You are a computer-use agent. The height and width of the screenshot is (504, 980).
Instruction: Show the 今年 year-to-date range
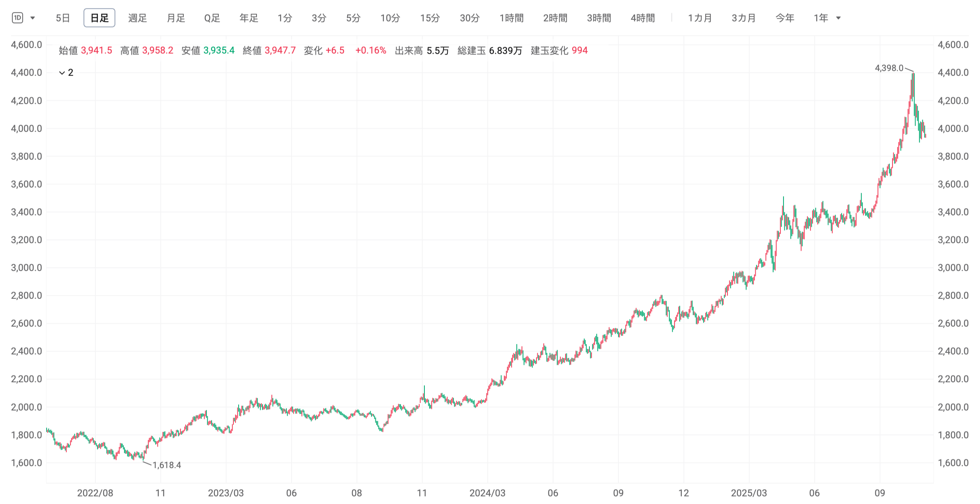click(x=785, y=18)
